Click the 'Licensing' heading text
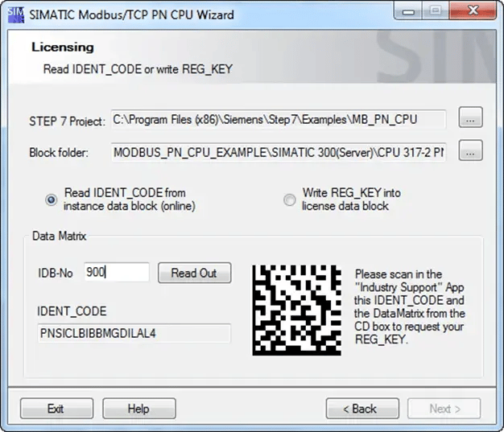Viewport: 504px width, 432px height. [63, 47]
